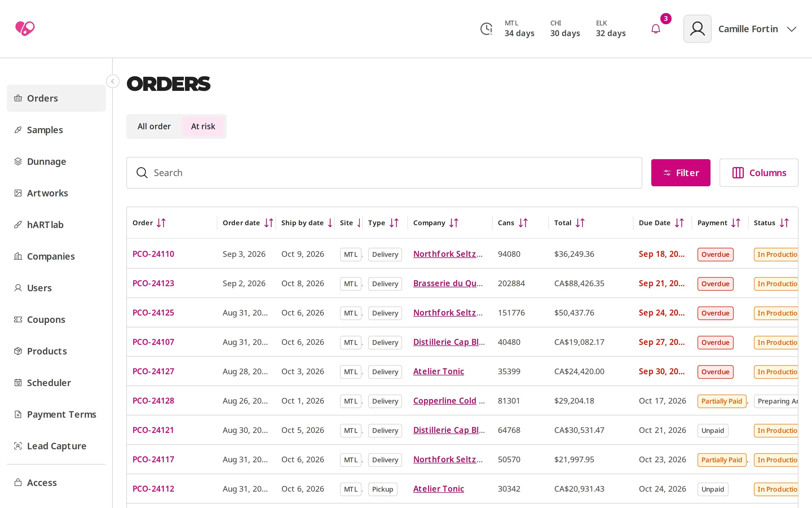Click the heart logo in the header
812x508 pixels.
point(25,29)
